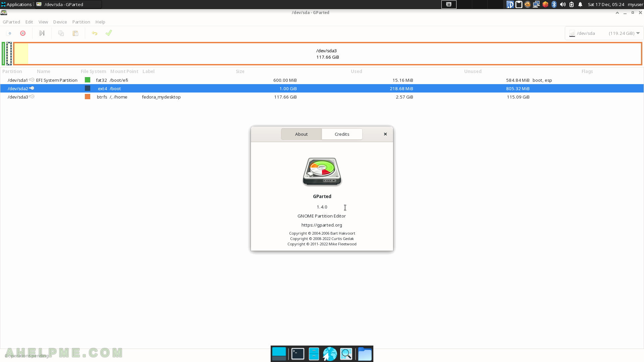Select the /dev/sda3 block in the disk map

(327, 54)
